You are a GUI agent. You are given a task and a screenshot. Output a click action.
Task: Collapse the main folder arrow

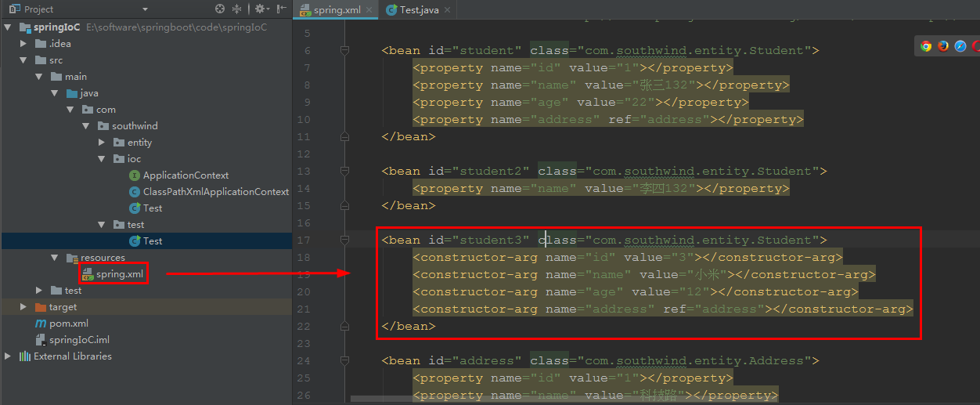point(39,77)
